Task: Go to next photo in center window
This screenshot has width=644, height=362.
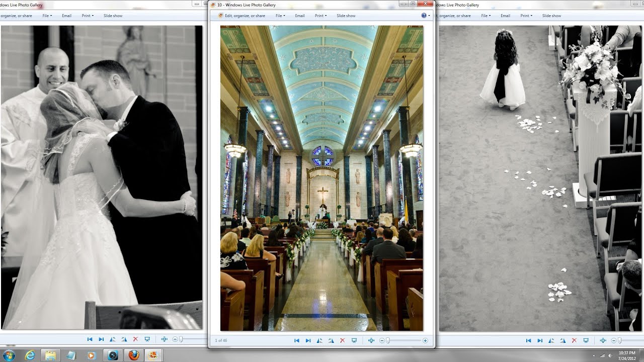Action: [x=308, y=340]
